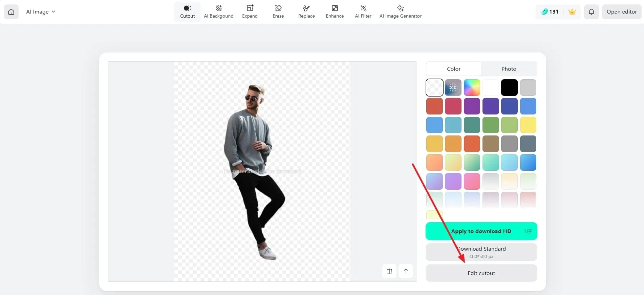Click the upload image icon
644x295 pixels.
click(406, 271)
